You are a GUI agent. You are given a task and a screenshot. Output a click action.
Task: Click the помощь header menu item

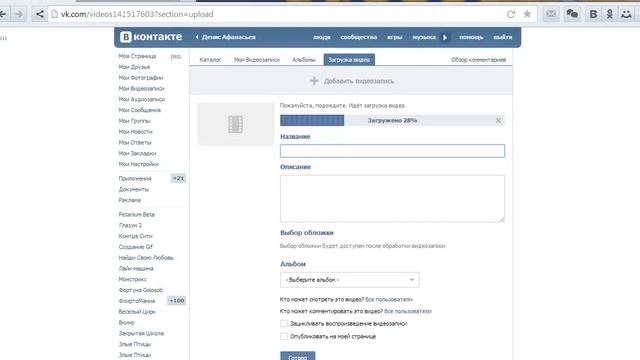coord(471,37)
